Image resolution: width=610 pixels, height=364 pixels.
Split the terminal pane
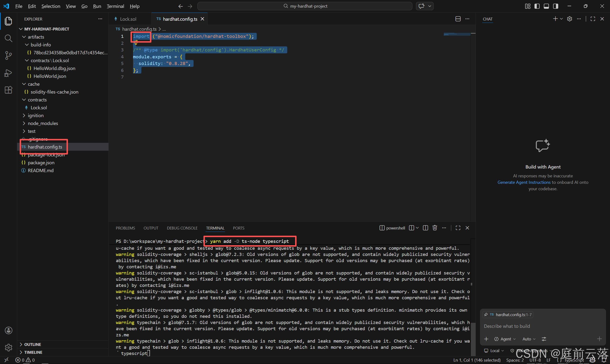coord(425,228)
